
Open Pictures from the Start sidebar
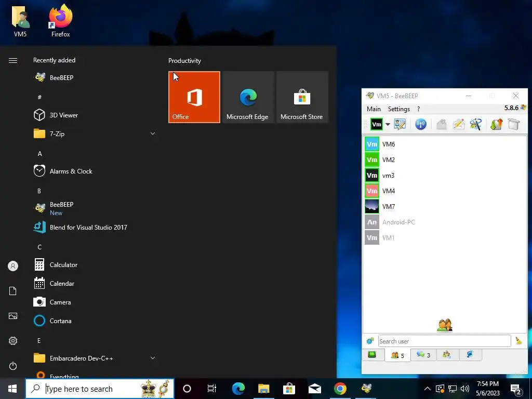coord(13,316)
